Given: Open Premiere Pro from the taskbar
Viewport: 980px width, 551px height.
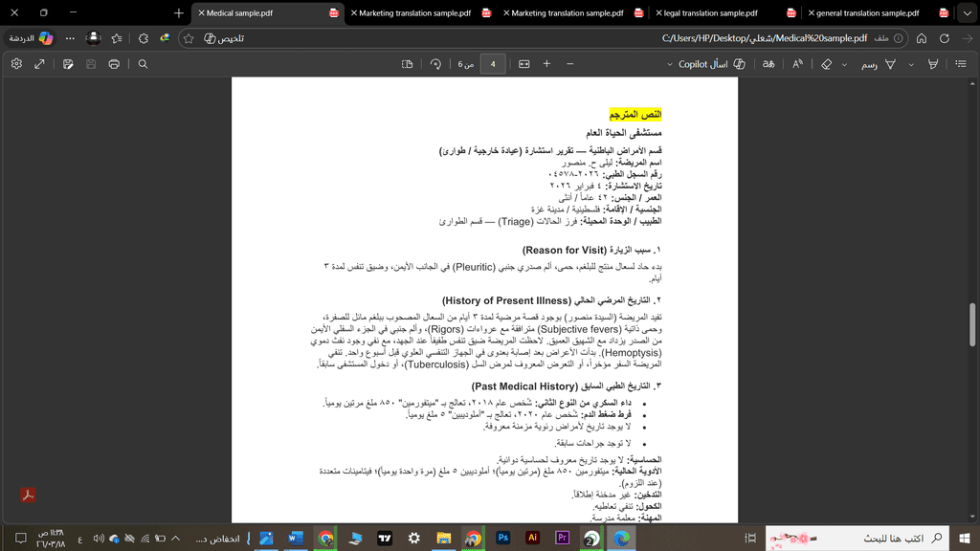Looking at the screenshot, I should [x=562, y=538].
